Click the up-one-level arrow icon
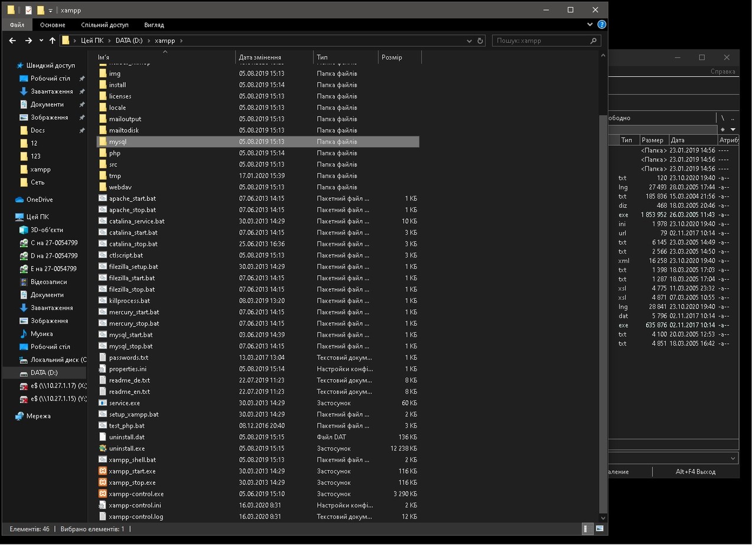 point(52,41)
